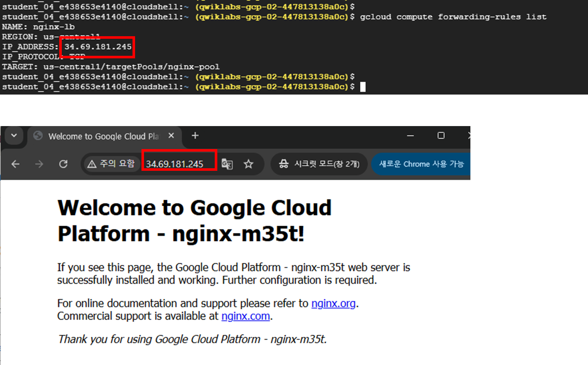Open the incognito indicator '시크릿 모드(창 2개)'
Viewport: 588px width, 365px height.
(x=319, y=164)
